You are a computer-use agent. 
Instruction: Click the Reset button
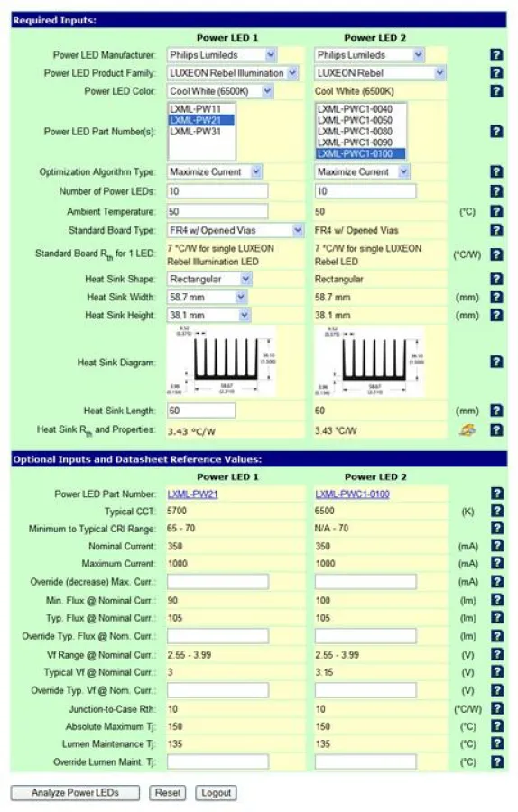tap(168, 793)
